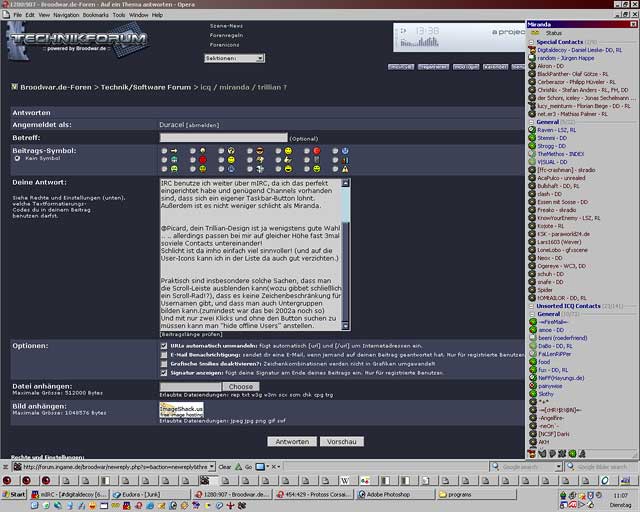This screenshot has height=512, width=640.
Task: Open the Google search field dropdown
Action: (559, 467)
